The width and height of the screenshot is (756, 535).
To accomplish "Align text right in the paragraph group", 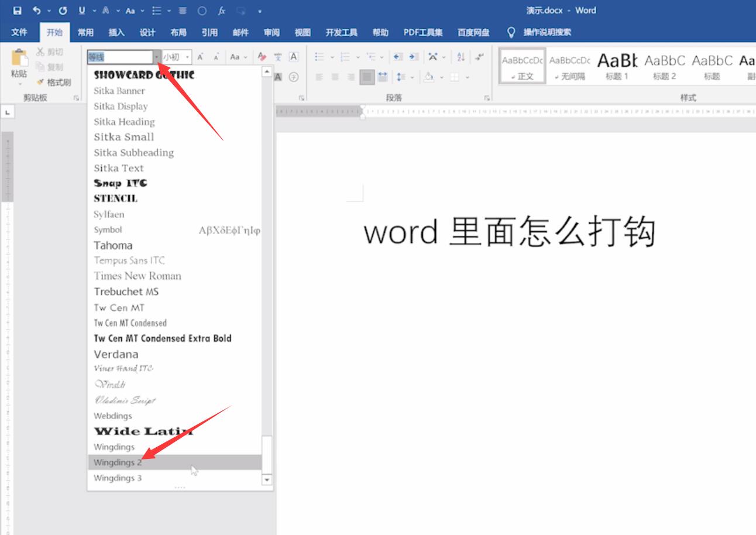I will (351, 77).
